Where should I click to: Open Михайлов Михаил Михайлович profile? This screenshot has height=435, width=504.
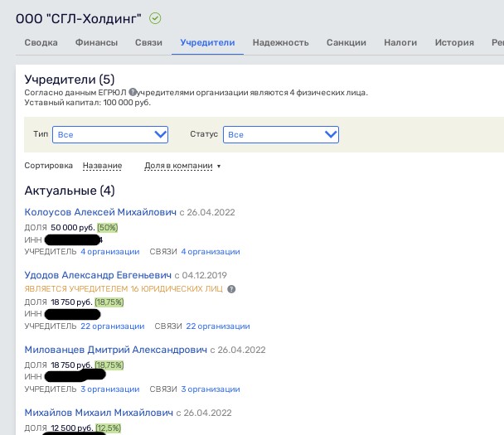click(99, 413)
